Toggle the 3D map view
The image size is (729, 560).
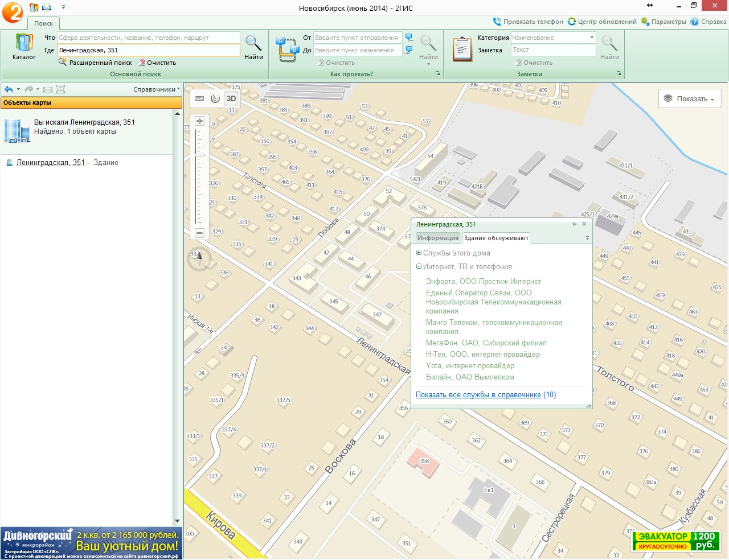(x=231, y=98)
